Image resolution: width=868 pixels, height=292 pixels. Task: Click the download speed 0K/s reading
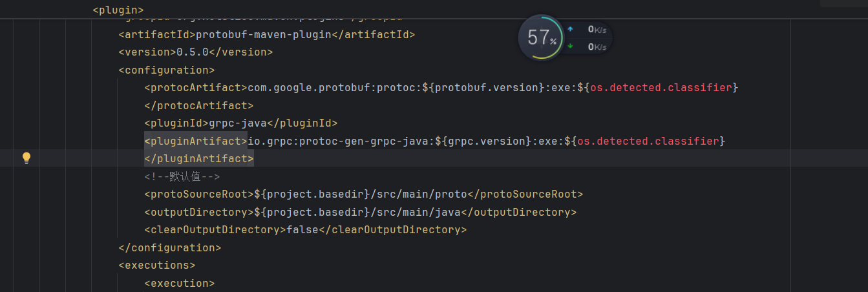pyautogui.click(x=597, y=47)
